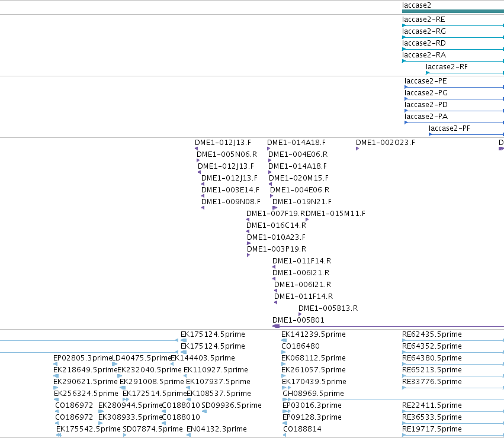Screen dimensions: 504x438
Task: Open the EK107937.5prime EST
Action: coord(218,382)
